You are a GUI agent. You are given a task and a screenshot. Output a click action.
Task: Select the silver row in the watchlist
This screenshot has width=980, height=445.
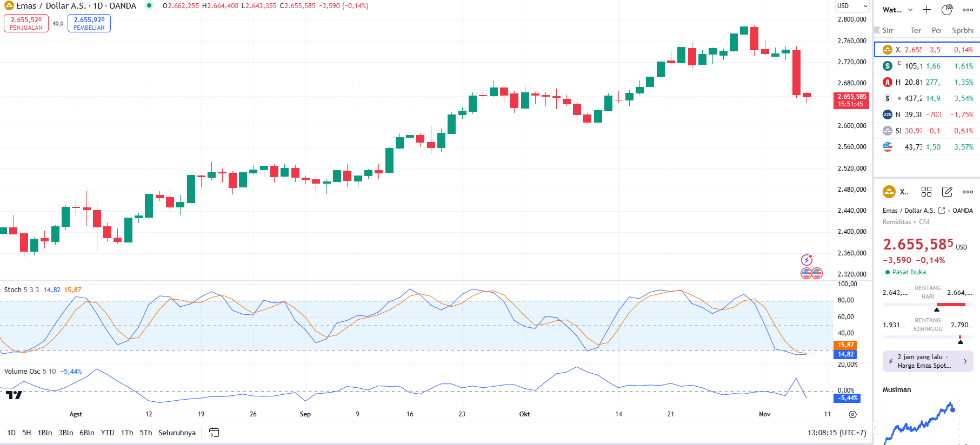tap(926, 131)
